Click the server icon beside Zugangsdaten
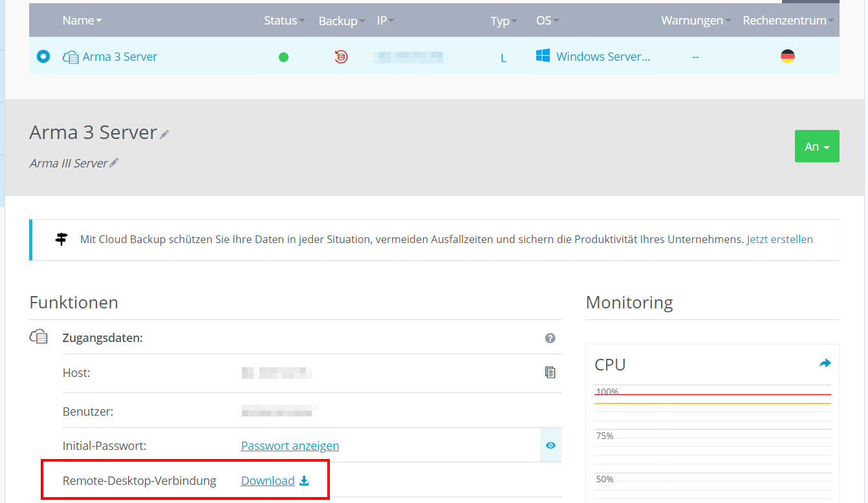Image resolution: width=868 pixels, height=503 pixels. pos(39,337)
